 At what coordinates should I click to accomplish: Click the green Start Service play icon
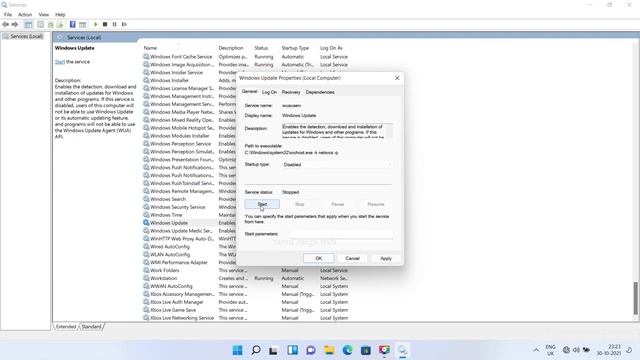(x=96, y=24)
